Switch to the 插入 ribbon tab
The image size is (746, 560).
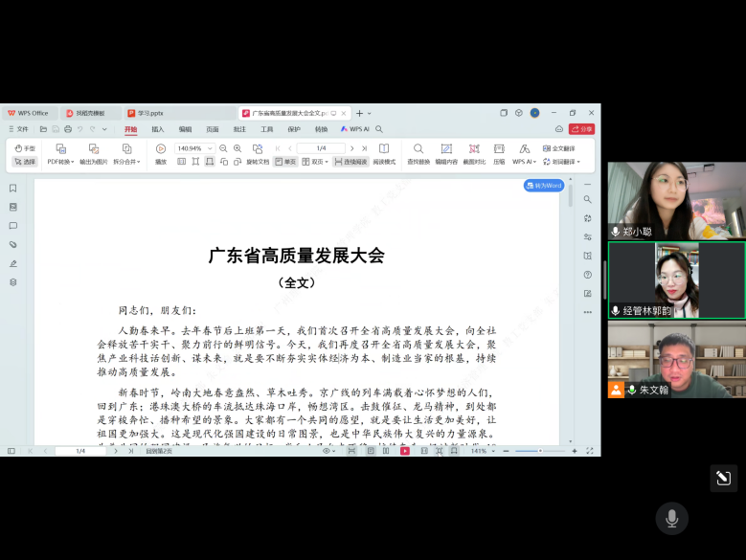(x=158, y=129)
